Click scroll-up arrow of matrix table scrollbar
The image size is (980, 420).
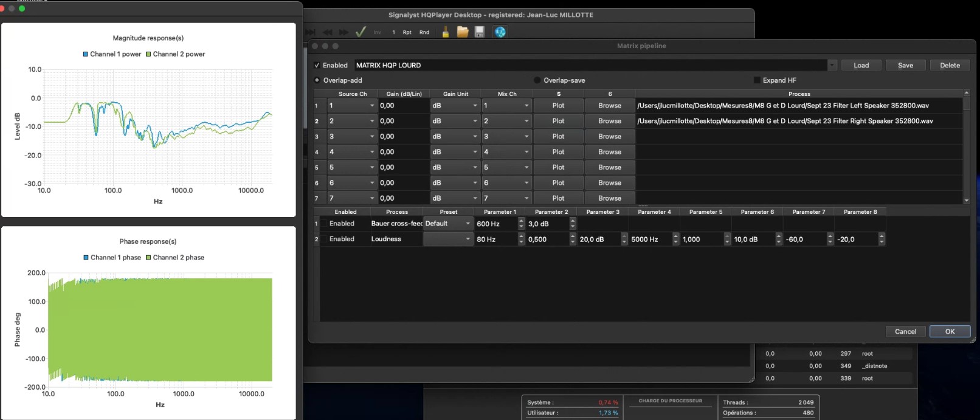coord(967,93)
